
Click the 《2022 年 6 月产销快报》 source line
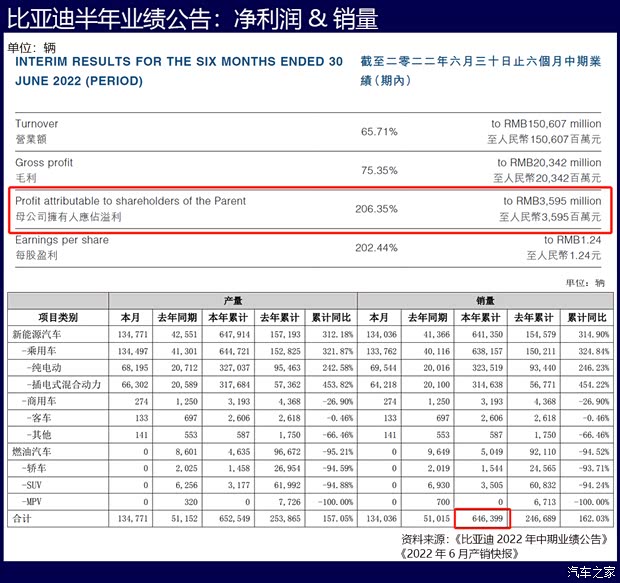point(459,553)
